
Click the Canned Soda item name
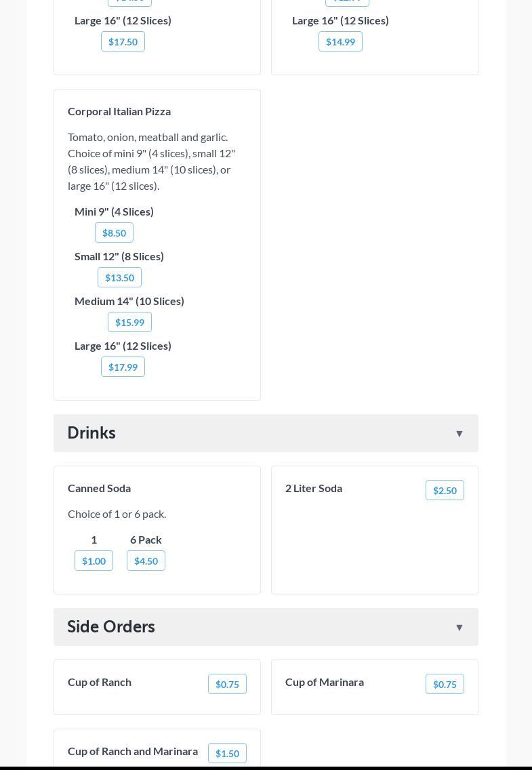pos(99,488)
